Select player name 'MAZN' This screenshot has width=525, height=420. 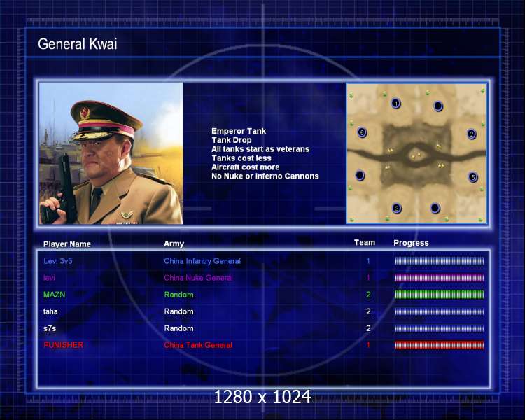coord(54,295)
